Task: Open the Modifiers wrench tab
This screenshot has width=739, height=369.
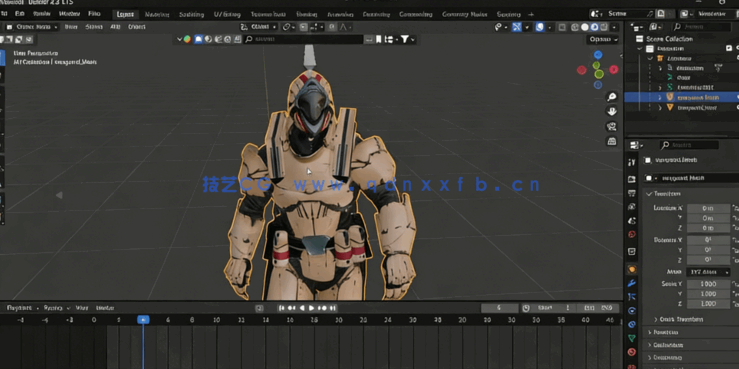Action: click(632, 283)
